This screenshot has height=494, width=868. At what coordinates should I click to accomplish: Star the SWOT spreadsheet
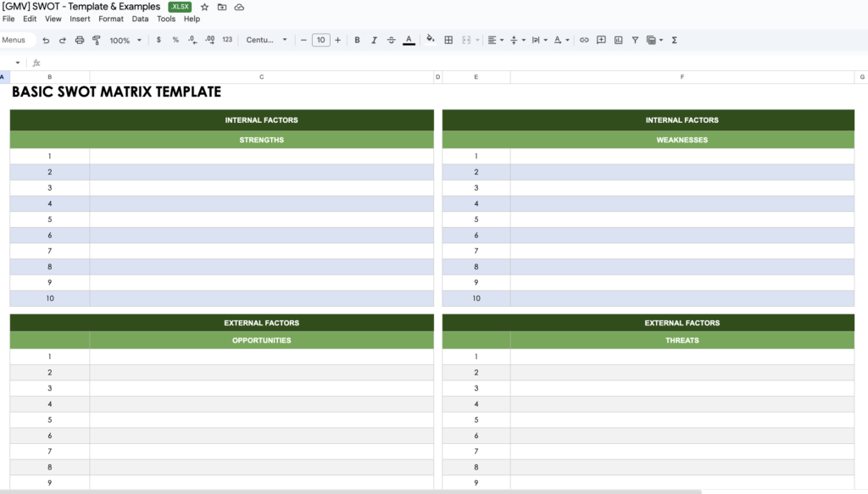pos(203,7)
